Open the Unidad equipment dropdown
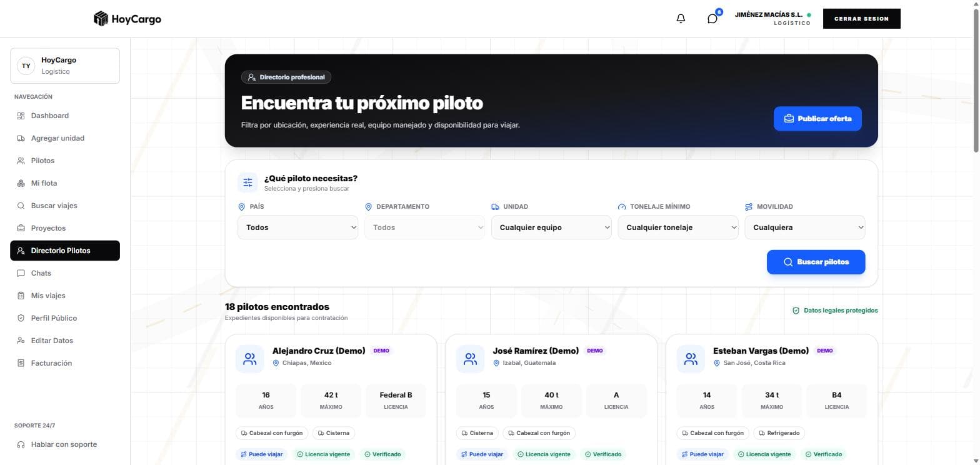 551,227
